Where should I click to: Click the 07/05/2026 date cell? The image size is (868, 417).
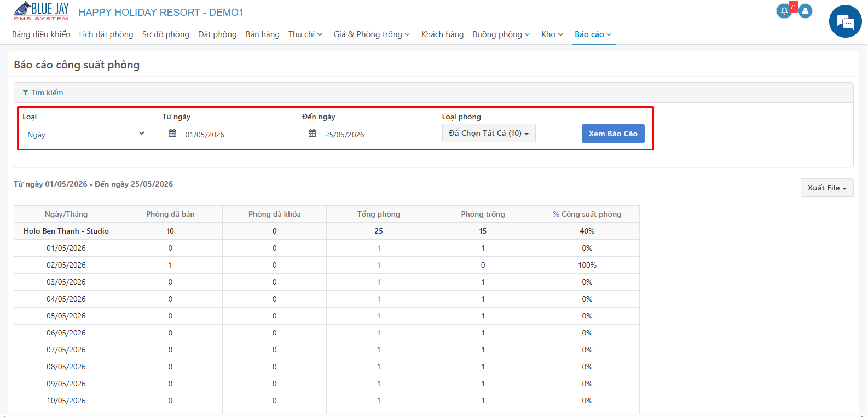tap(66, 350)
